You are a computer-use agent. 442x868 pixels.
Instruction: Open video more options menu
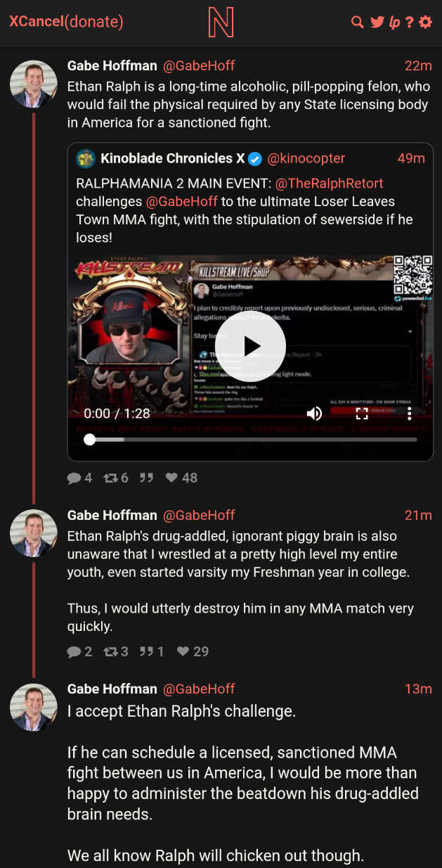tap(409, 413)
